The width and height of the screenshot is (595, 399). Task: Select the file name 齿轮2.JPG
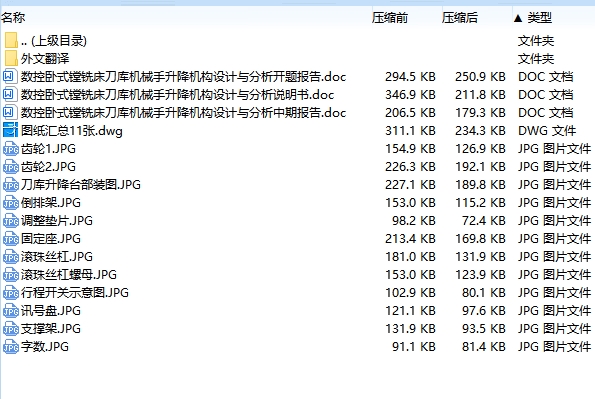(48, 167)
